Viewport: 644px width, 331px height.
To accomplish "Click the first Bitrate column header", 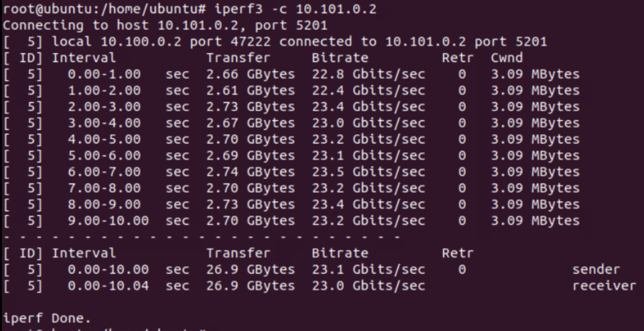I will (340, 58).
